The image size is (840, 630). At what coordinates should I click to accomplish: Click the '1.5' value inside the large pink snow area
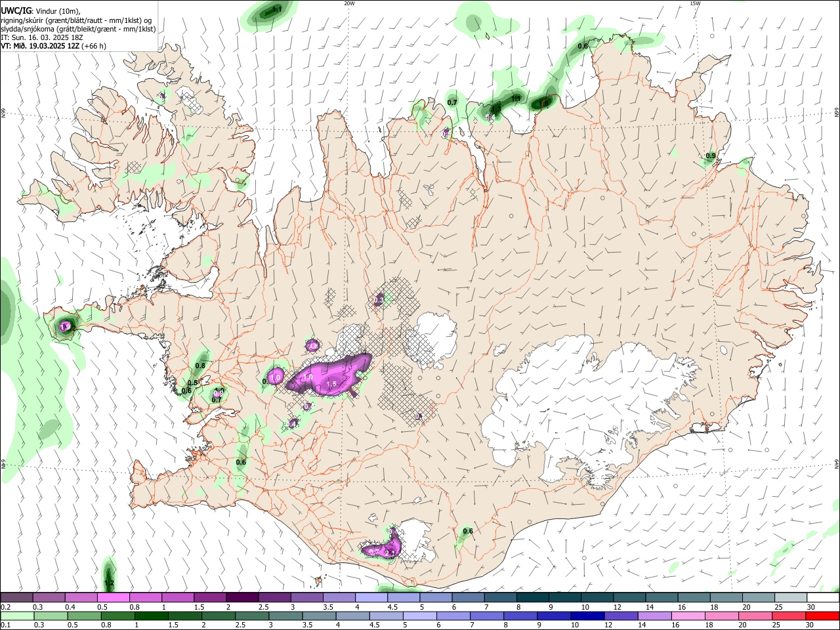(331, 384)
